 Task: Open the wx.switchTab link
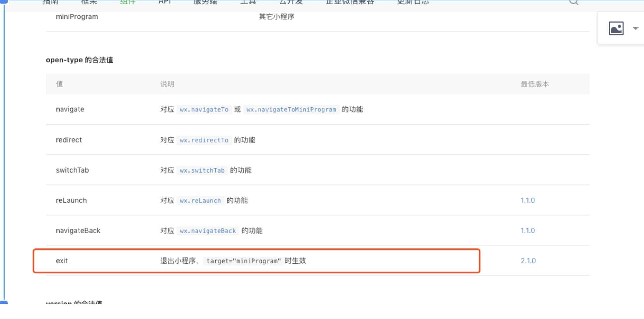click(202, 170)
